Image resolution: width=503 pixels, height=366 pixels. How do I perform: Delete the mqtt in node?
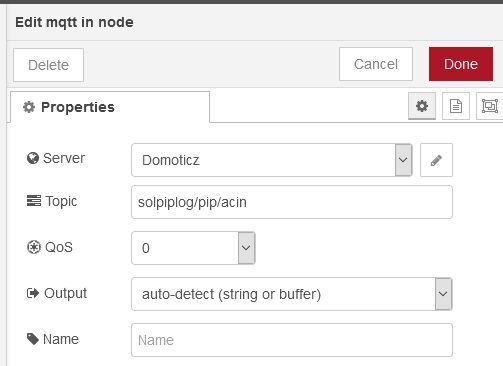(48, 65)
